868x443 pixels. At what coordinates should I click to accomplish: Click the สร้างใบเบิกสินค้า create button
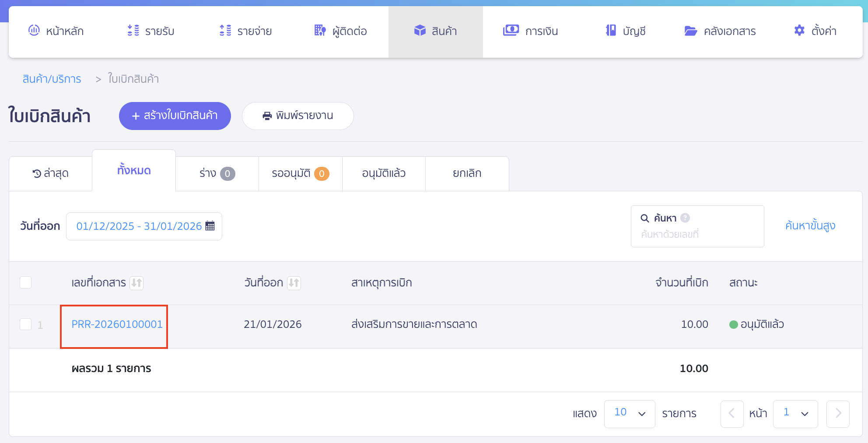click(175, 116)
